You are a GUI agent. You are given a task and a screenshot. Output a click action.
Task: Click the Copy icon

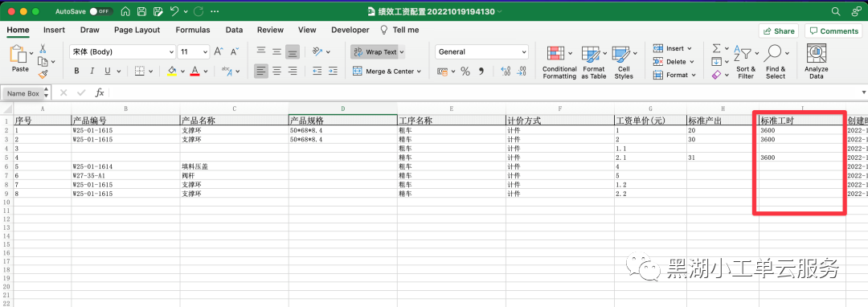tap(42, 62)
